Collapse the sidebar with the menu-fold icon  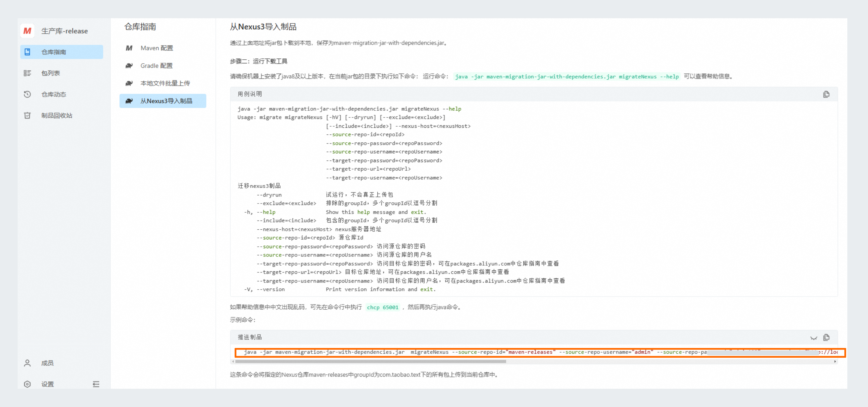[96, 384]
